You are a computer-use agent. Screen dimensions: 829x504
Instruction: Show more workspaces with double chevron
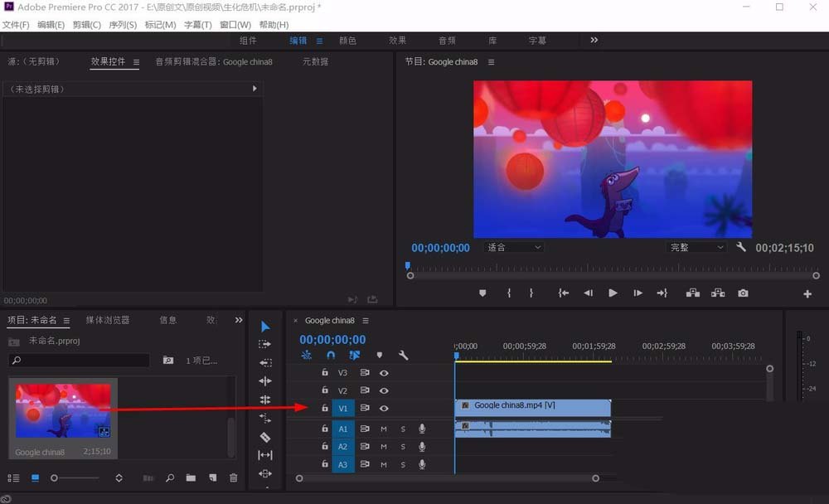594,40
